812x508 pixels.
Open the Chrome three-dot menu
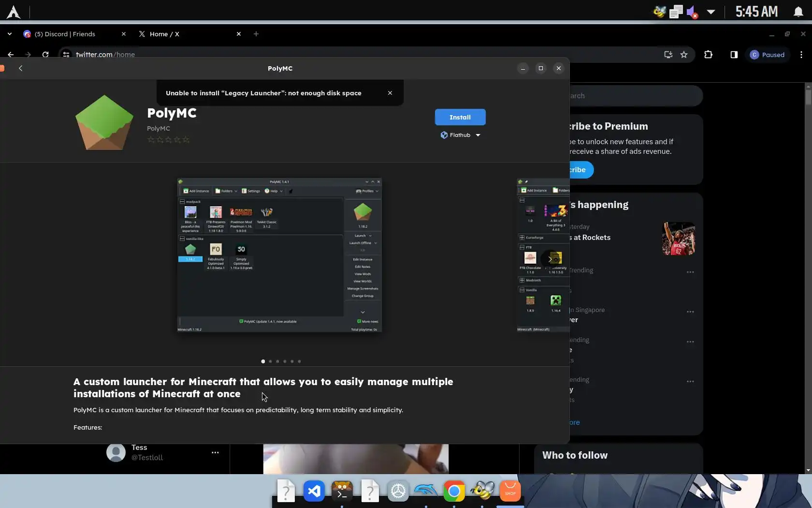[x=801, y=55]
